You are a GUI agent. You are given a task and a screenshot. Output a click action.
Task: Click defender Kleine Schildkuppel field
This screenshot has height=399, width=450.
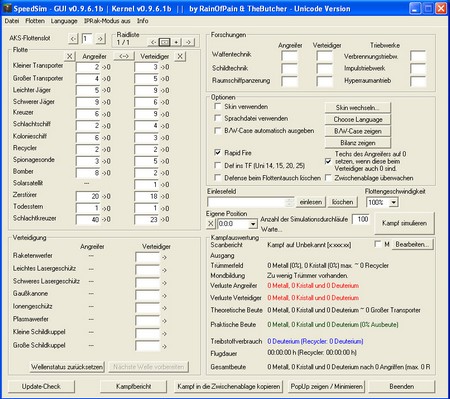148,333
